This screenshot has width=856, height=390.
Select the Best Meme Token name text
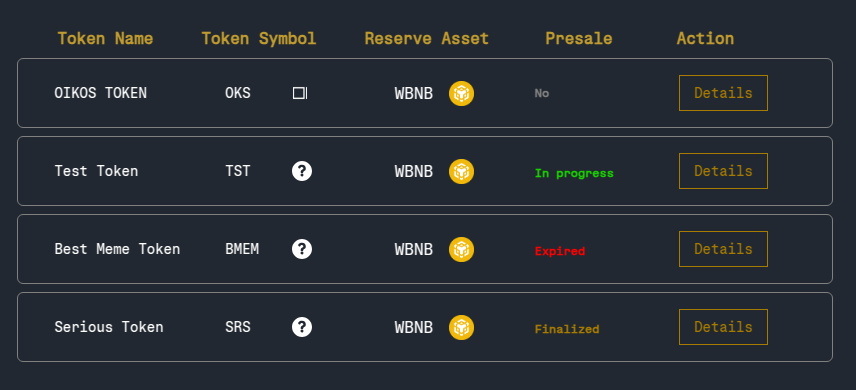(117, 249)
